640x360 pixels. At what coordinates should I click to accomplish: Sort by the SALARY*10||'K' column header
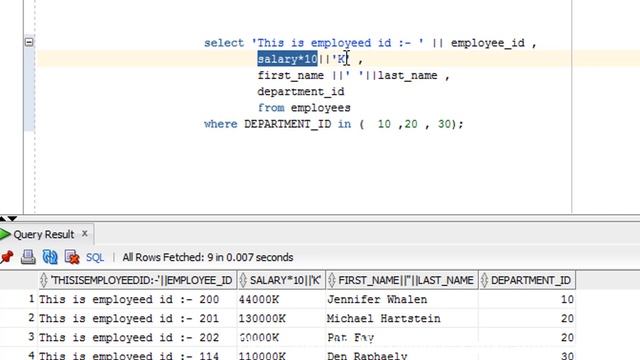(x=281, y=280)
